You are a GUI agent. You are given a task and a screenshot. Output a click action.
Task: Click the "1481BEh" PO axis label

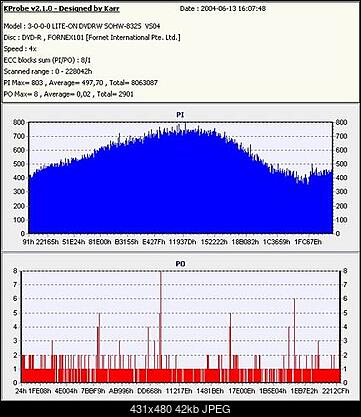(211, 391)
